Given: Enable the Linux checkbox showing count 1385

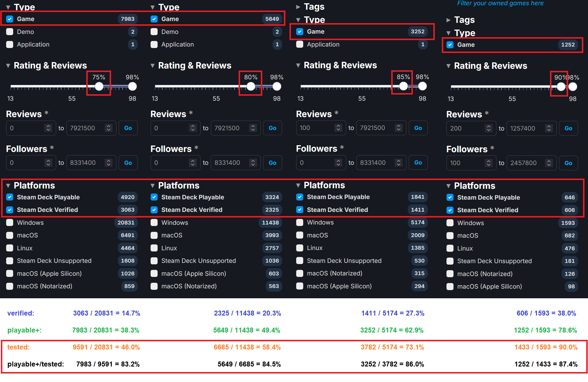Looking at the screenshot, I should click(x=300, y=248).
